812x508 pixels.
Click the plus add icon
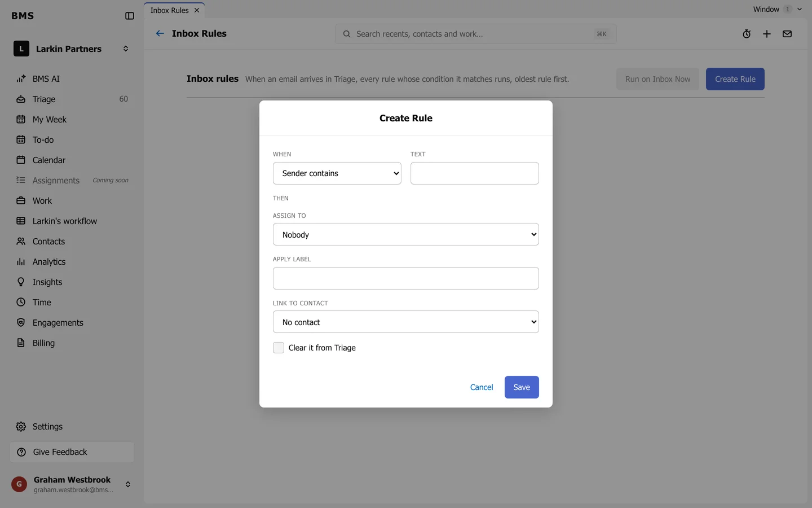pyautogui.click(x=767, y=34)
